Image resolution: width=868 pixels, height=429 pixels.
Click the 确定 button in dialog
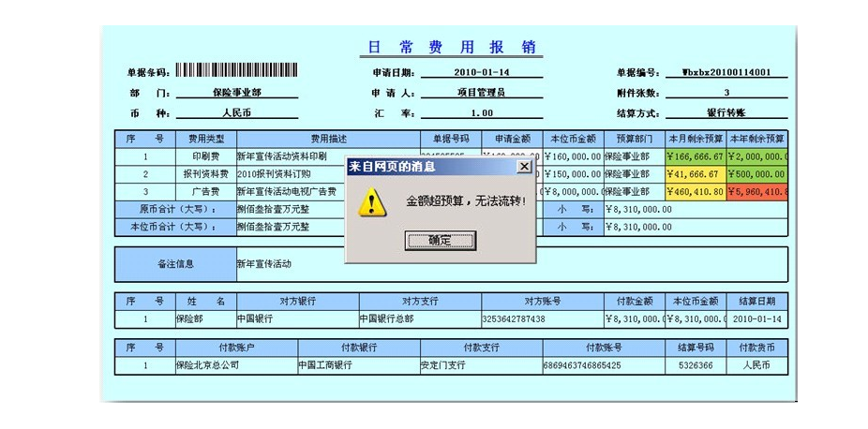[440, 241]
